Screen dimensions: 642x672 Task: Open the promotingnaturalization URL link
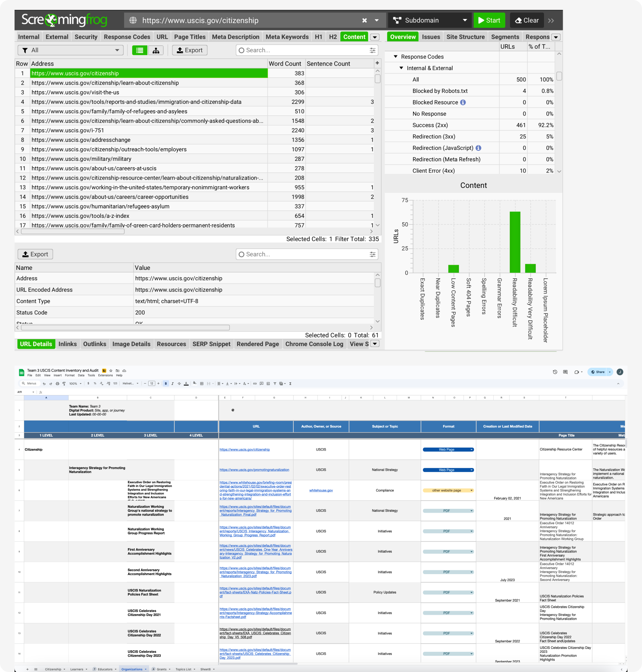254,470
